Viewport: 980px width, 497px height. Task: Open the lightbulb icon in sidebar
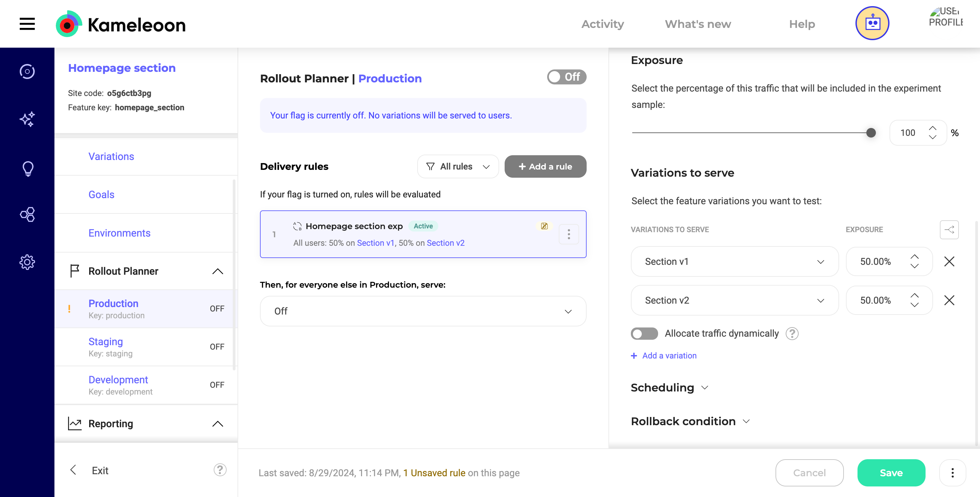pos(27,168)
